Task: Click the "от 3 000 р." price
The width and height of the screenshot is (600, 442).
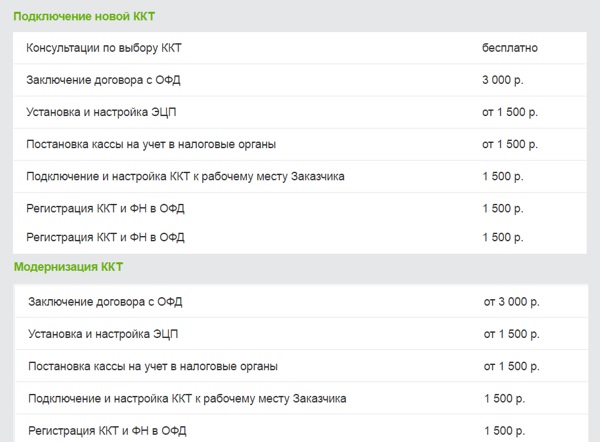Action: (512, 301)
